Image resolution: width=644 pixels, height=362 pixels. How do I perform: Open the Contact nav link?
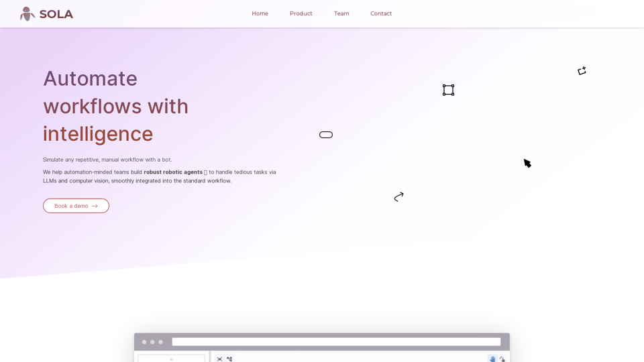(x=381, y=13)
